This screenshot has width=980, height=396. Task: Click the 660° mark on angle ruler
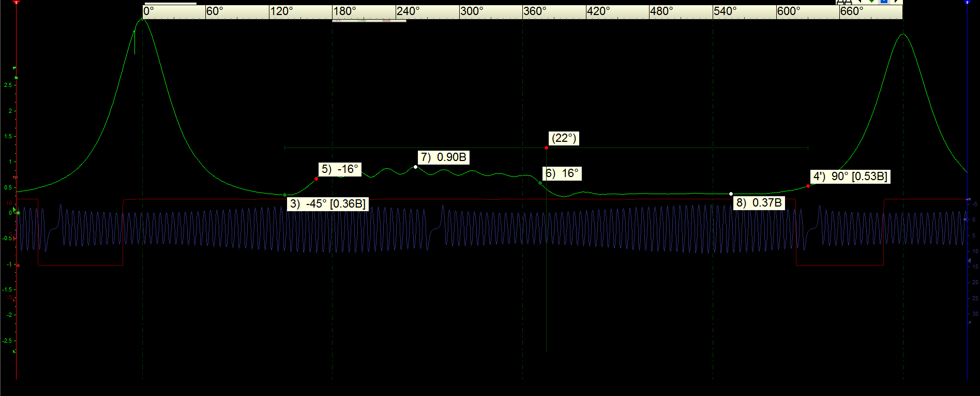pyautogui.click(x=852, y=11)
